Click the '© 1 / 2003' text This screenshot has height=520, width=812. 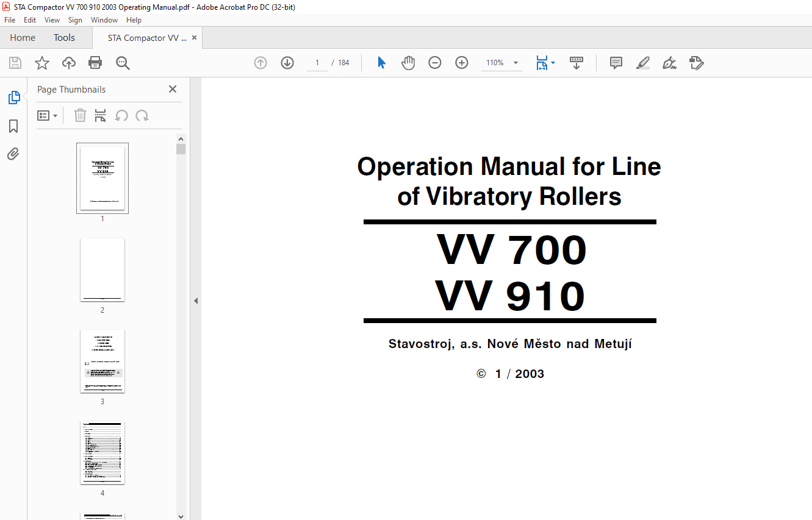(x=510, y=374)
